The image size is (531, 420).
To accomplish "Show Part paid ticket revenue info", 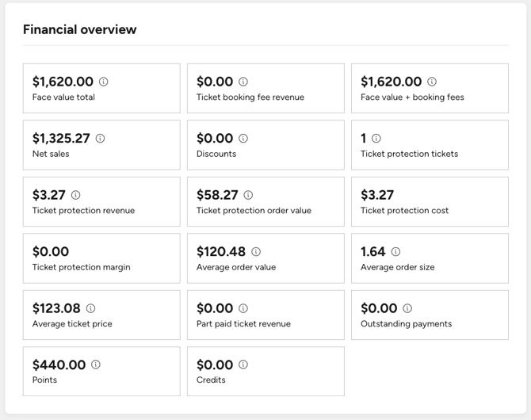I will (243, 308).
